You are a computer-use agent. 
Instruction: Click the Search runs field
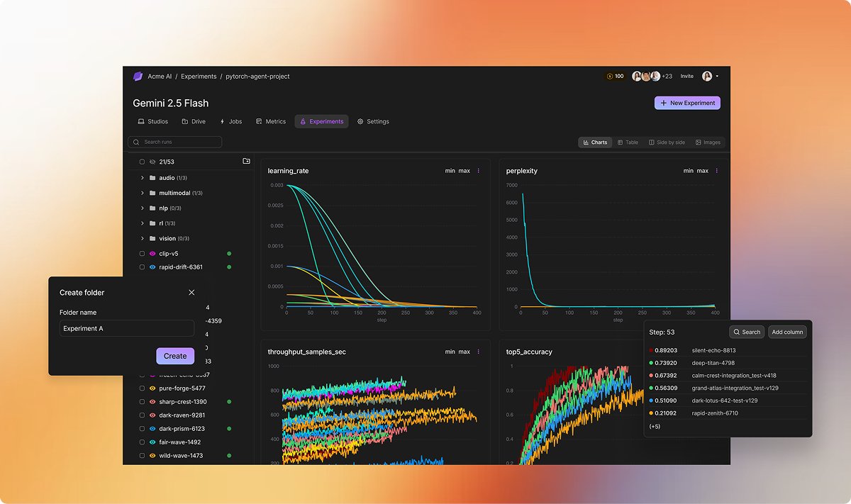pyautogui.click(x=175, y=142)
